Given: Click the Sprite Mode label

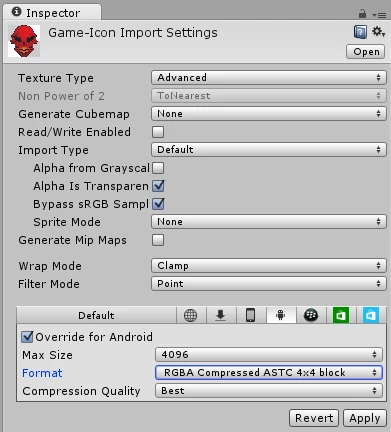Looking at the screenshot, I should [67, 222].
